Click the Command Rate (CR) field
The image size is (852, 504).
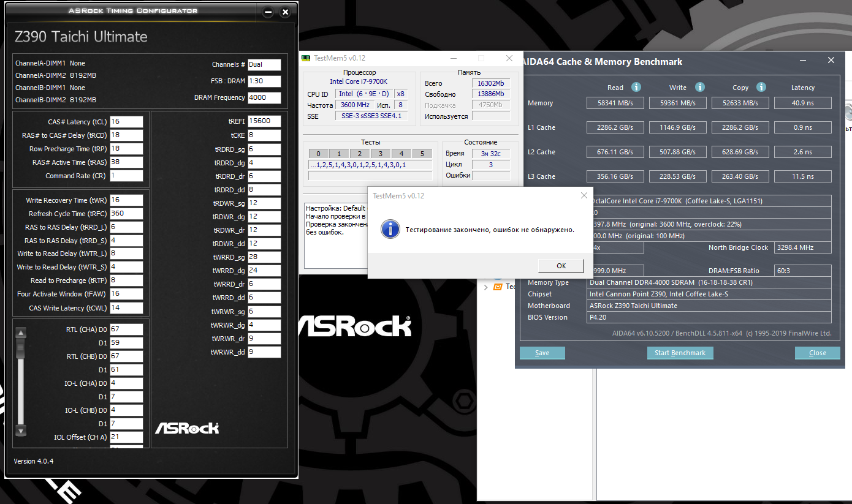click(126, 176)
